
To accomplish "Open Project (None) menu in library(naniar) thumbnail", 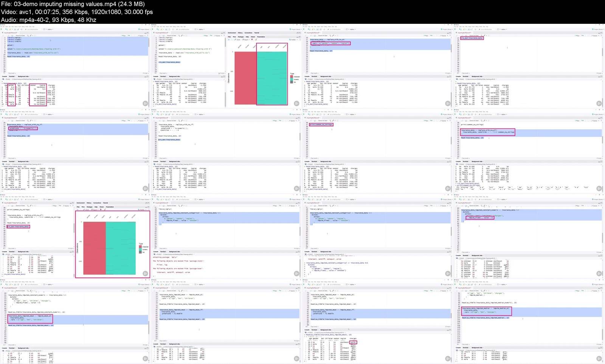I will tap(144, 29).
